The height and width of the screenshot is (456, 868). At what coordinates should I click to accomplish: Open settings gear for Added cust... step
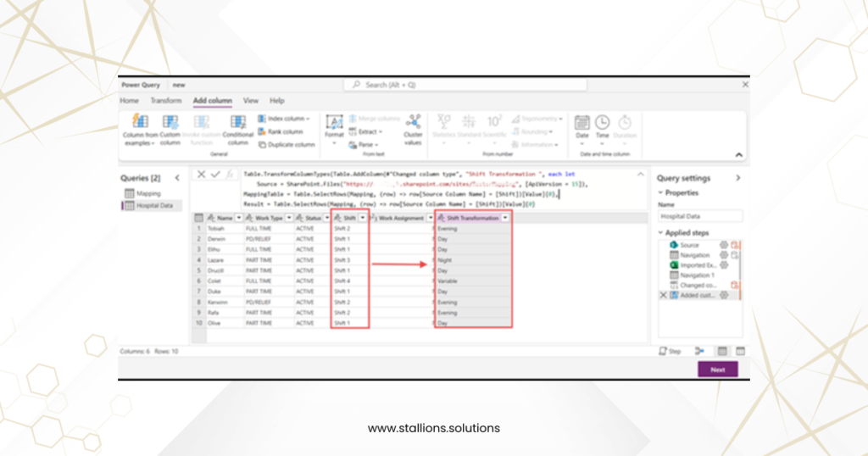pos(724,296)
